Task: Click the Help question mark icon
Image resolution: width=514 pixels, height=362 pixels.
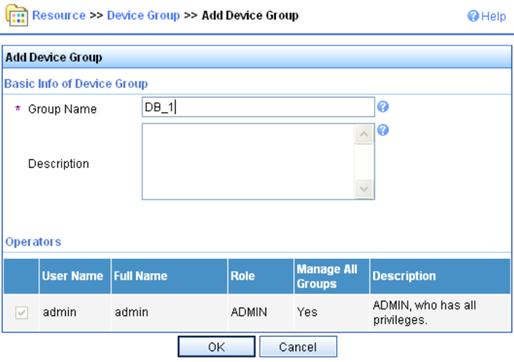Action: (x=473, y=16)
